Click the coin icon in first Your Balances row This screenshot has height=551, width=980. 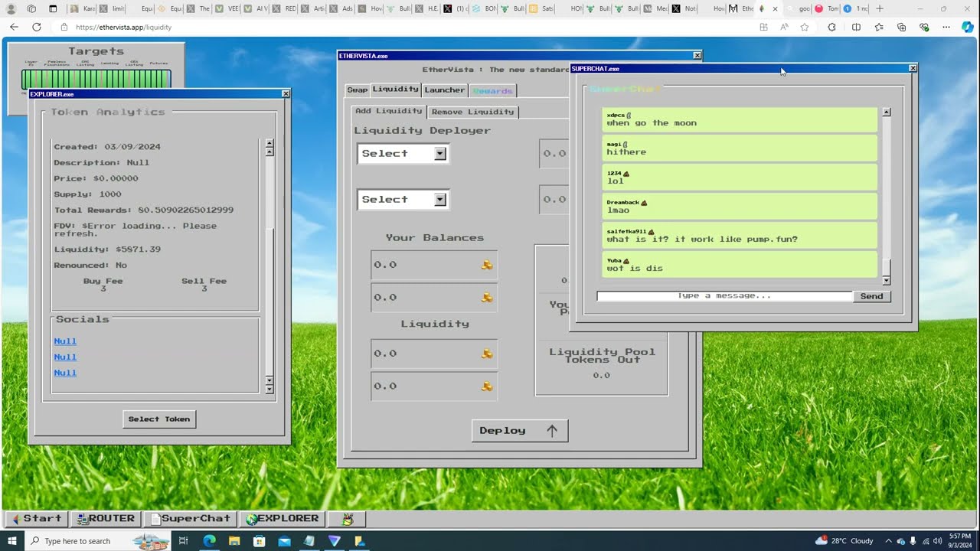[x=486, y=265]
